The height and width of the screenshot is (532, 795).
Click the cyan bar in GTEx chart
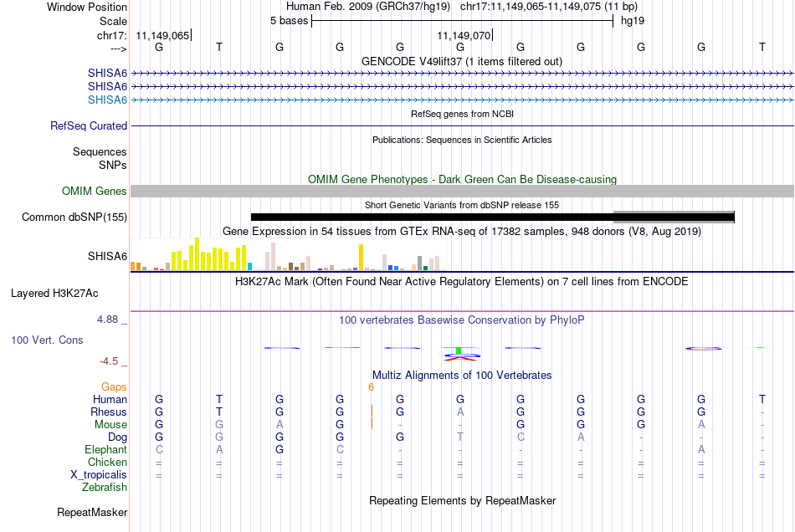pos(249,267)
